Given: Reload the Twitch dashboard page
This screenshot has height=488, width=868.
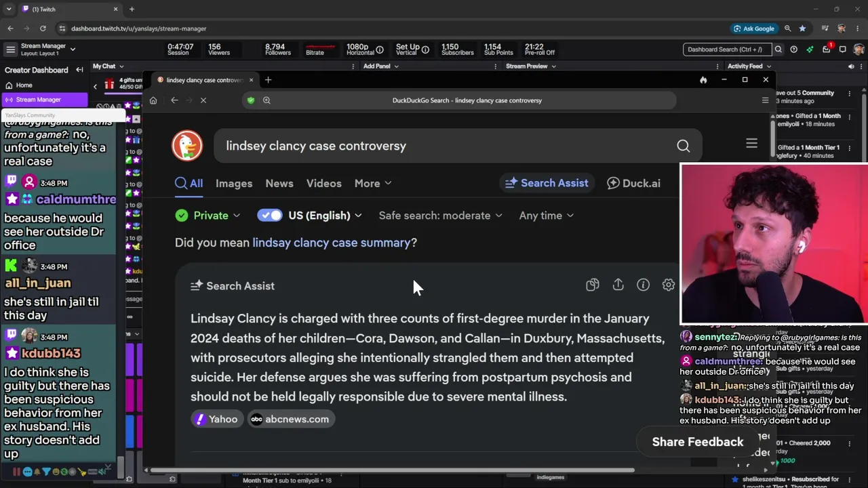Looking at the screenshot, I should (43, 28).
